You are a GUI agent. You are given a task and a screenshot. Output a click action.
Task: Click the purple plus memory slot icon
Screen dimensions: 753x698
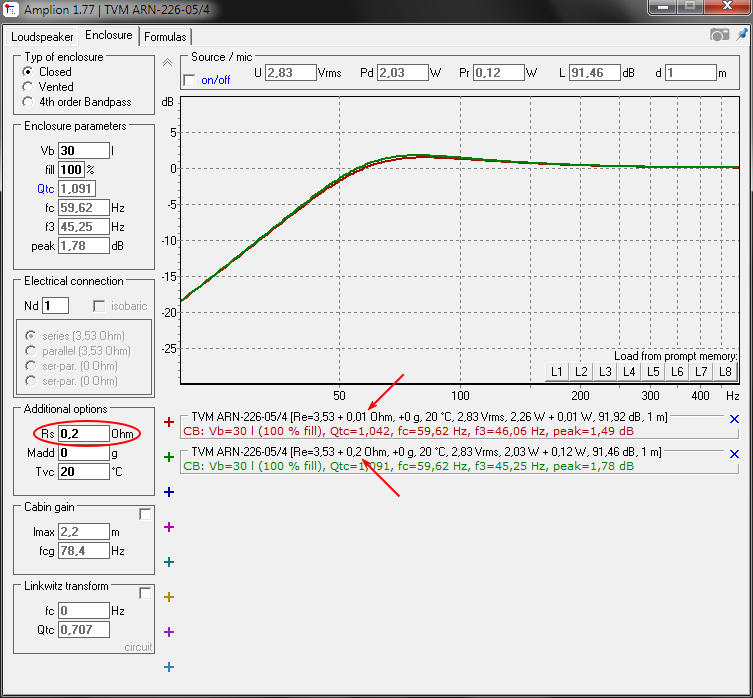tap(169, 632)
